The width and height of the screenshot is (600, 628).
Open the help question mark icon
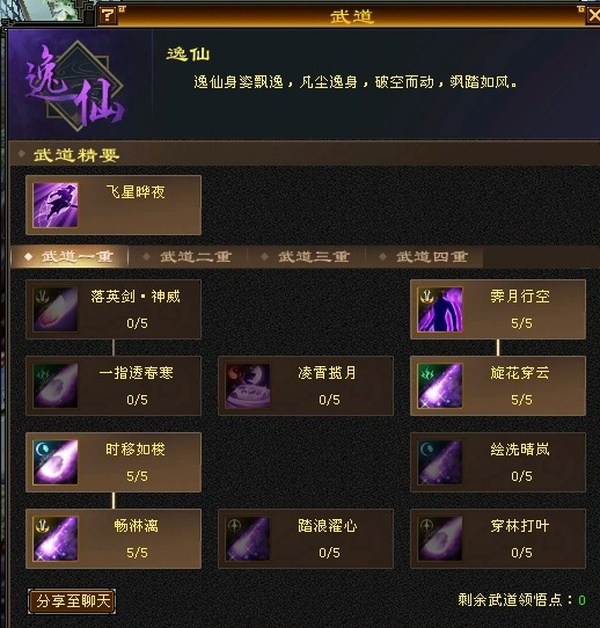tap(107, 16)
